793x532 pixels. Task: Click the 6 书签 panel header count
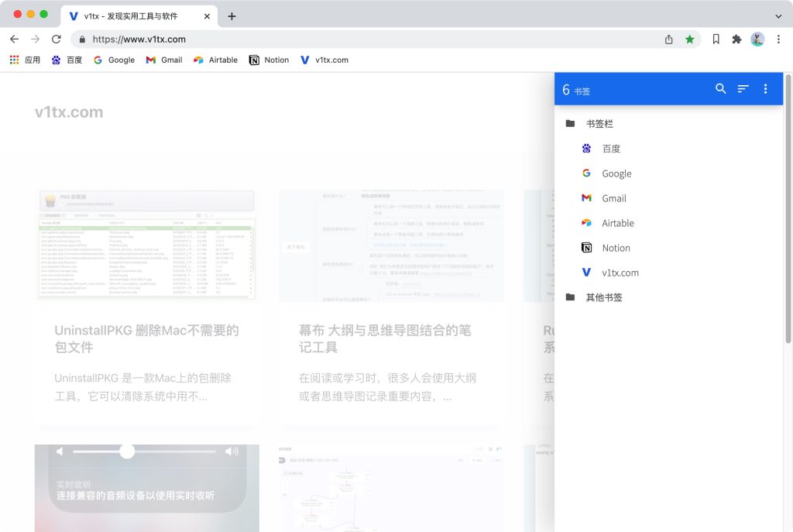(576, 90)
